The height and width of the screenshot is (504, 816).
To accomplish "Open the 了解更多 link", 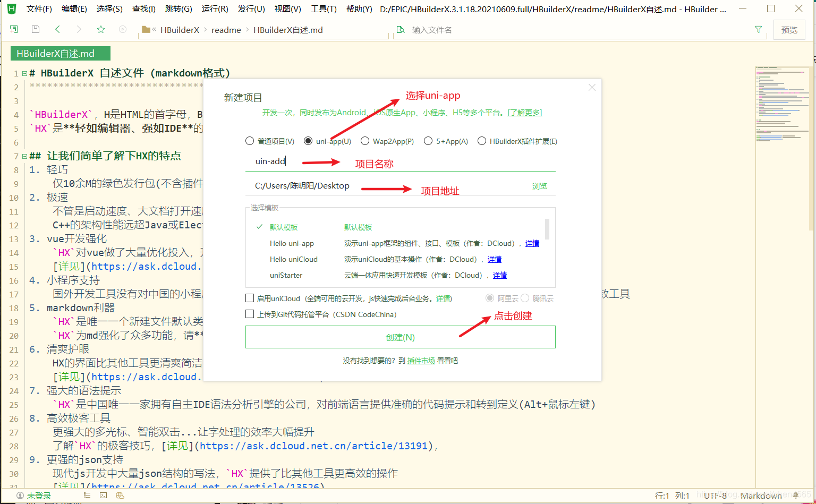I will click(525, 113).
